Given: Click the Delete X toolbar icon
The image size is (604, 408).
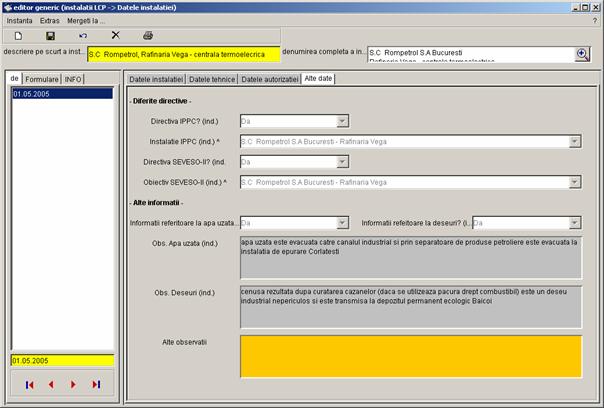Looking at the screenshot, I should pyautogui.click(x=115, y=36).
